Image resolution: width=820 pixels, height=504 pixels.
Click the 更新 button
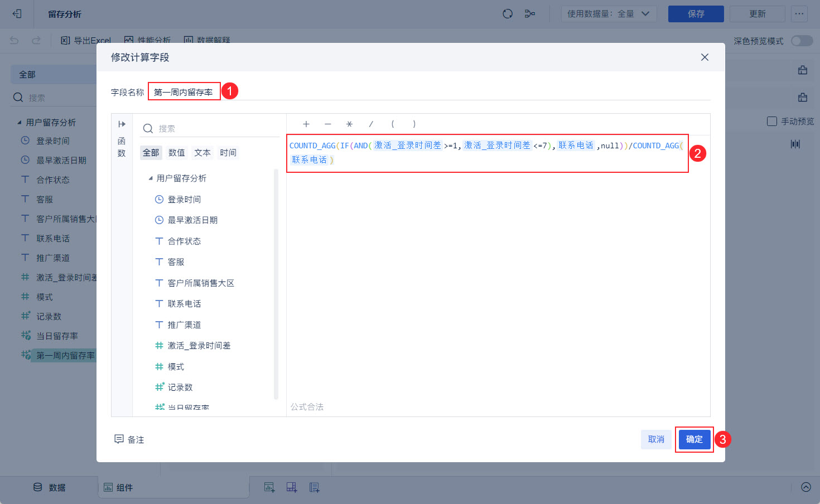click(758, 14)
